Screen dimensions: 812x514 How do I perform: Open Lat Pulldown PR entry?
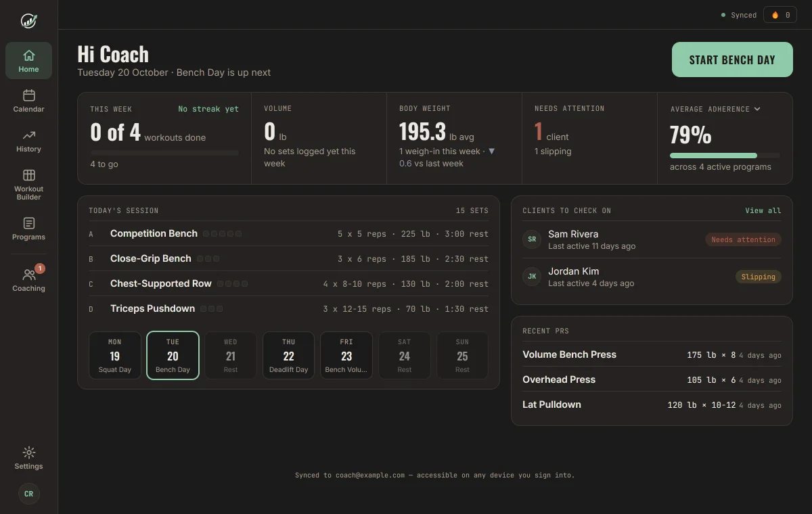(x=652, y=404)
